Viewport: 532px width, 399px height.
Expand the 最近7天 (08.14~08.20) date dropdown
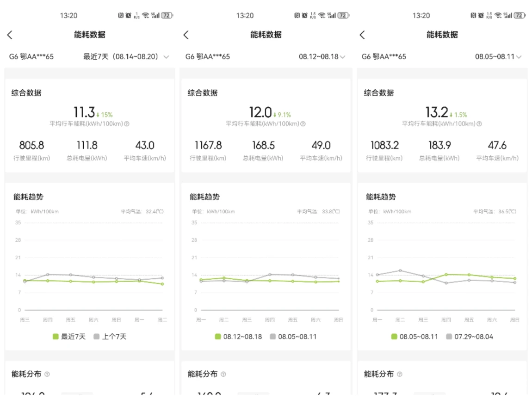(126, 57)
